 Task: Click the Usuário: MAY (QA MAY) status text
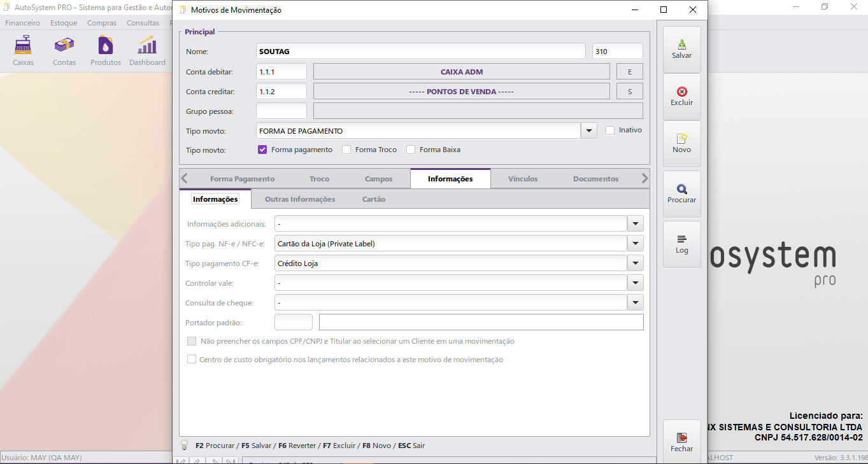[42, 458]
